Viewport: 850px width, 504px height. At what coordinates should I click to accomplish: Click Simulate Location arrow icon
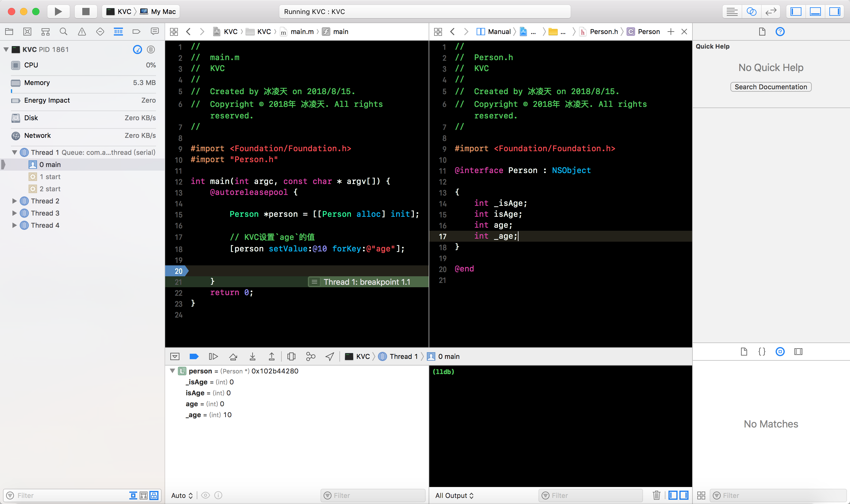point(329,356)
